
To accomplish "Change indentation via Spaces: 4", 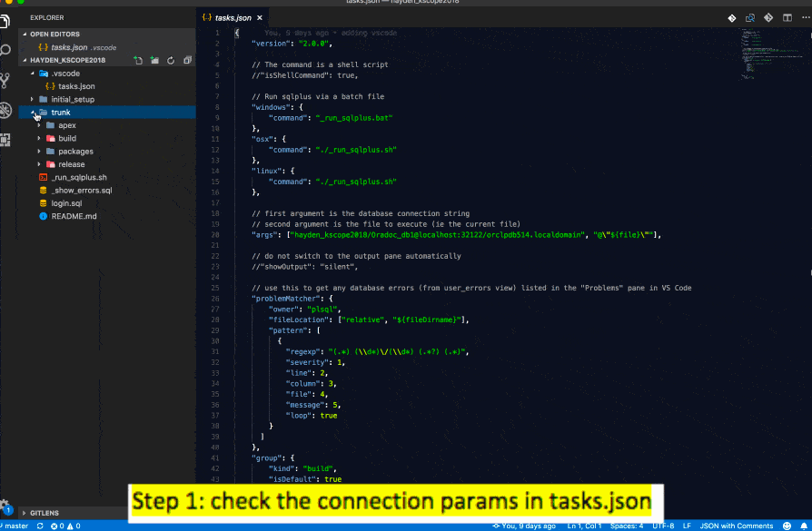I will click(x=627, y=526).
